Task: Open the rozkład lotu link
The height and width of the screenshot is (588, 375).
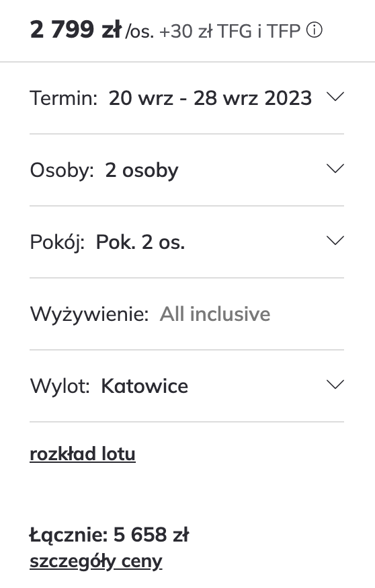Action: point(83,454)
